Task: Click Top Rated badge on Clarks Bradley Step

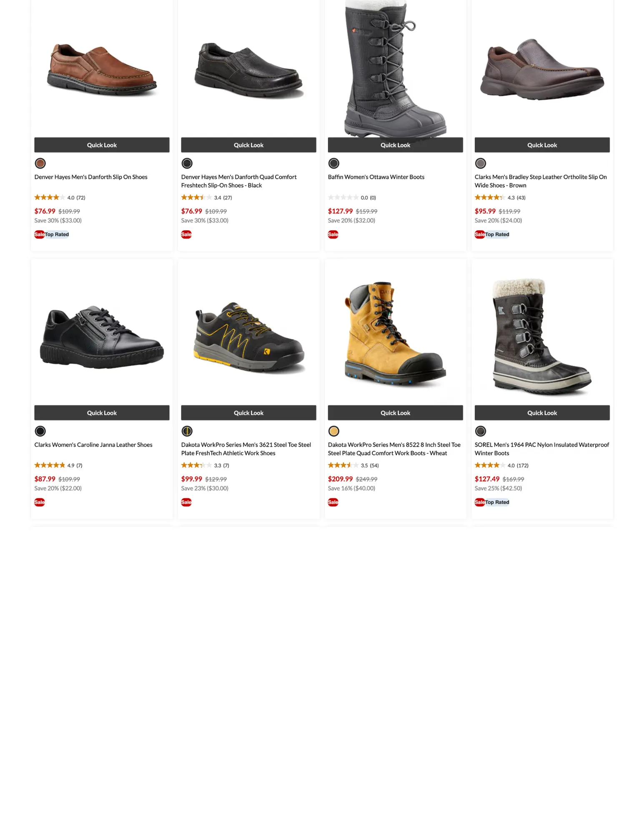Action: [497, 234]
